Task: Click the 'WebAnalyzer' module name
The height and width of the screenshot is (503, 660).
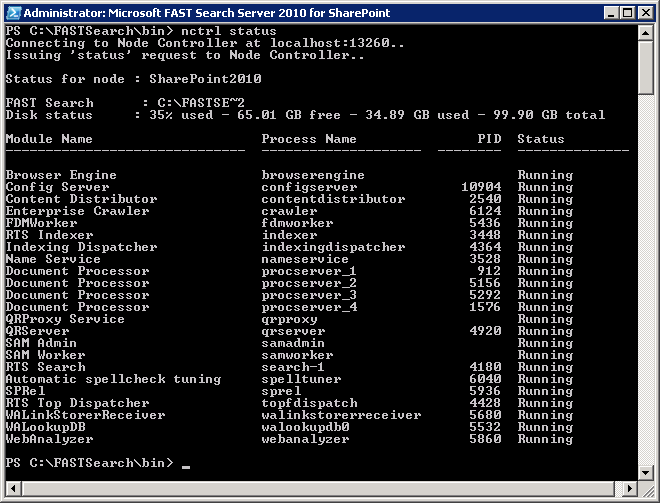Action: point(49,439)
